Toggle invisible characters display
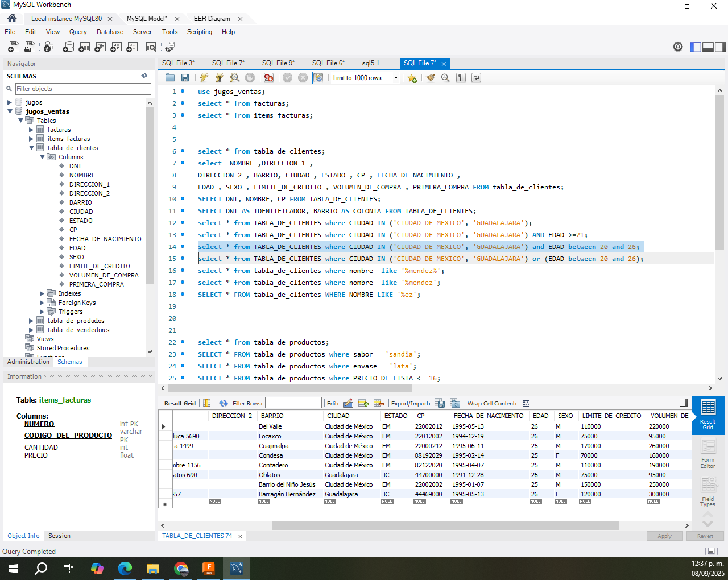 pyautogui.click(x=461, y=78)
